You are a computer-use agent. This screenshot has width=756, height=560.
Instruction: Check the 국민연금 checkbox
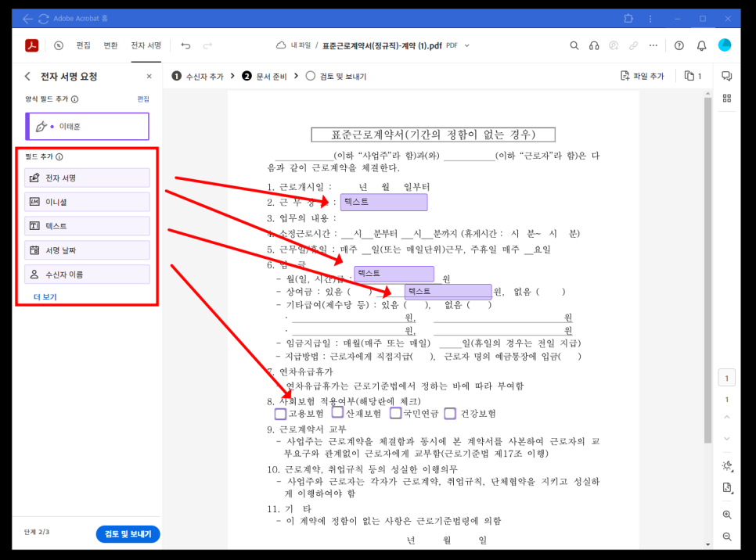[395, 413]
